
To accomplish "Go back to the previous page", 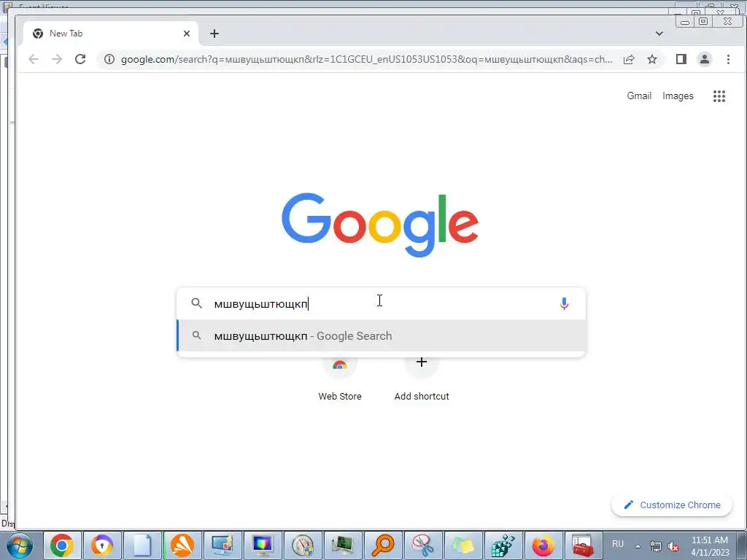I will click(34, 59).
